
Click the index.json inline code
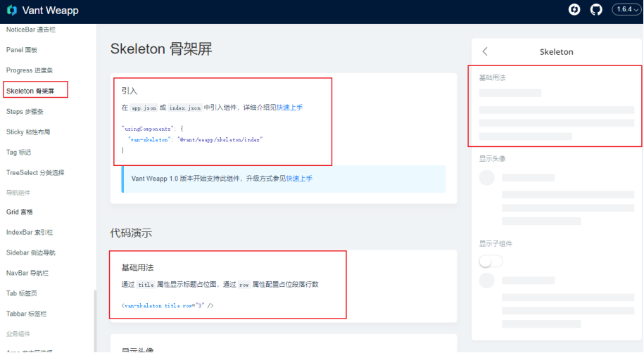(x=185, y=108)
